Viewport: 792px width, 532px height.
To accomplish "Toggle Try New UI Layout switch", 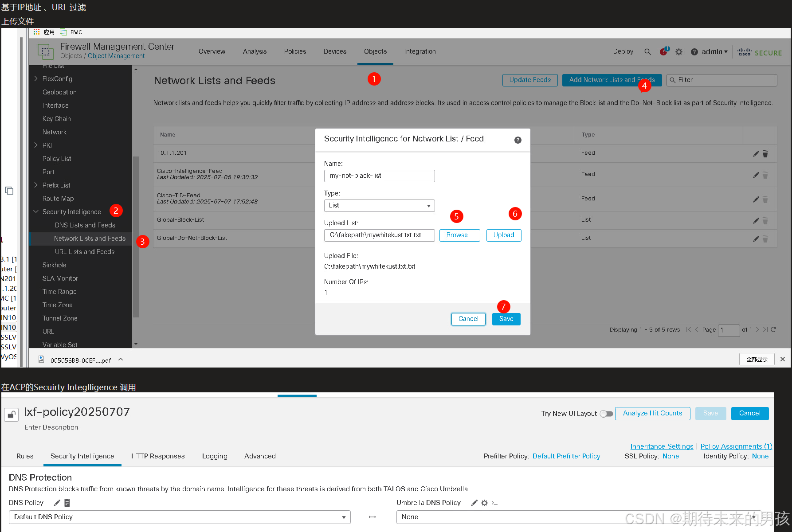I will [x=606, y=414].
